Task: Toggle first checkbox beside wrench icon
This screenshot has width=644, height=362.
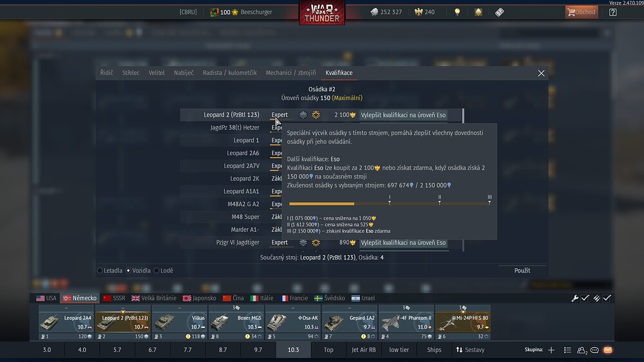Action: tap(585, 298)
